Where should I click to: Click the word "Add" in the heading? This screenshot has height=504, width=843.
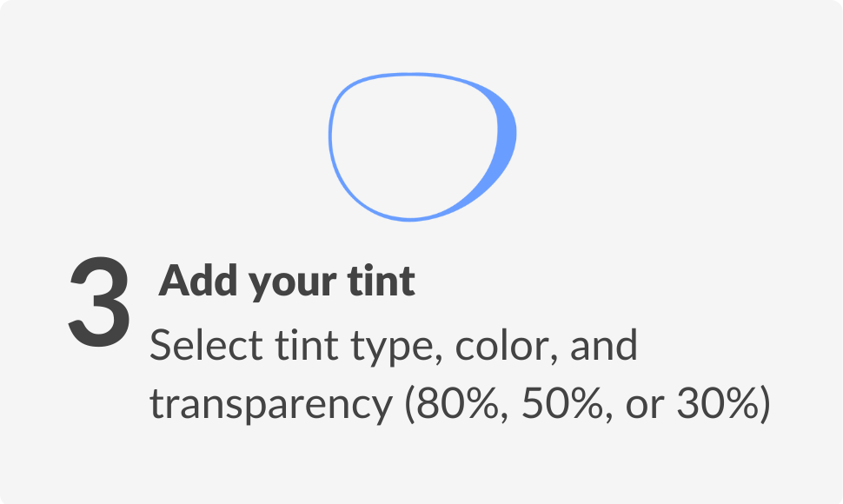[x=198, y=280]
